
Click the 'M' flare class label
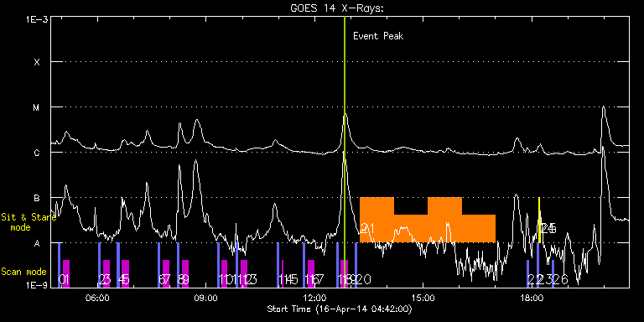point(37,107)
